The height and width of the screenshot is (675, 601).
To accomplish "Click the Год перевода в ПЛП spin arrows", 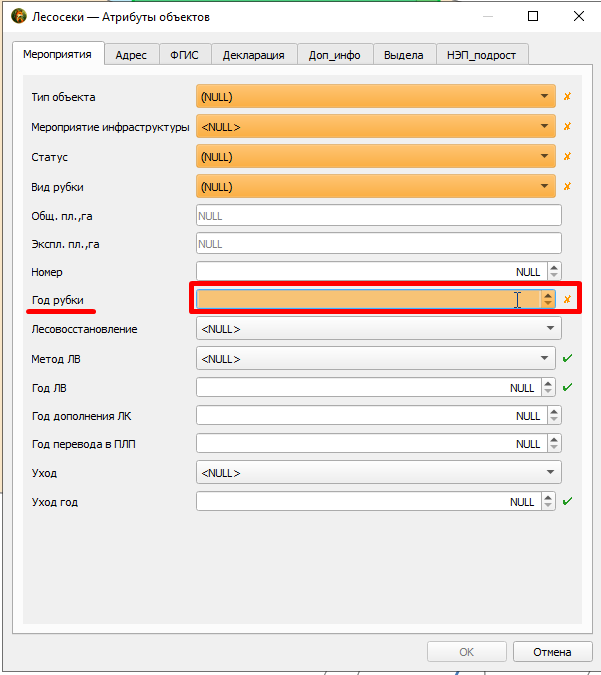I will click(554, 443).
